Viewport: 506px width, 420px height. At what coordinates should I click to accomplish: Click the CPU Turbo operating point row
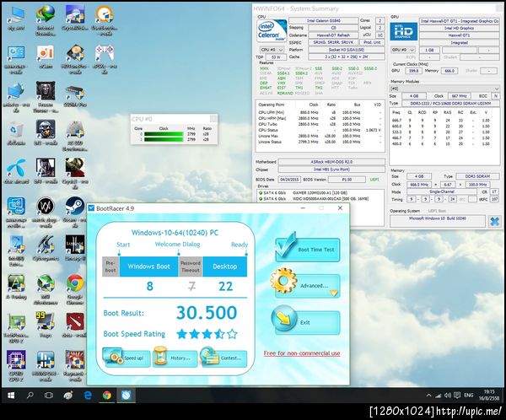pos(320,124)
